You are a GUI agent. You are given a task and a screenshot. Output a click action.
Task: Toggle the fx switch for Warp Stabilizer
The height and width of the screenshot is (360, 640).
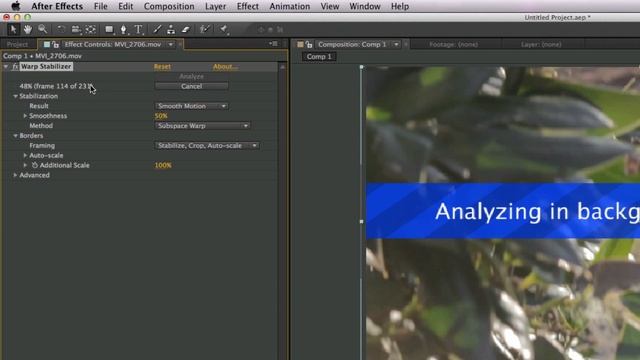click(x=15, y=67)
